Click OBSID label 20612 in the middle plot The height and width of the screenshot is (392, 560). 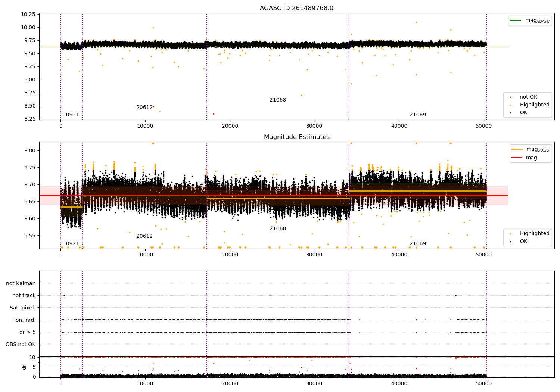tap(144, 236)
